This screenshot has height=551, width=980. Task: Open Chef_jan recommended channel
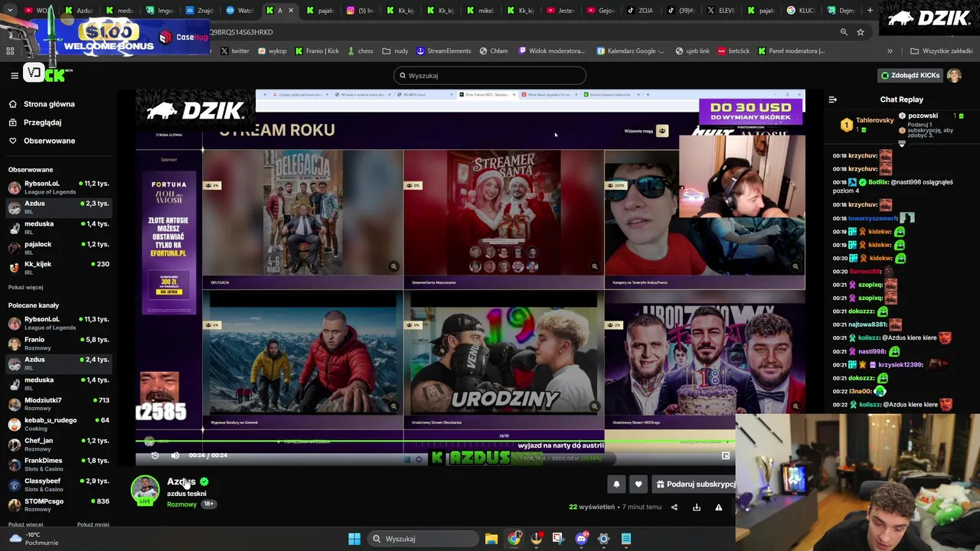click(x=60, y=444)
